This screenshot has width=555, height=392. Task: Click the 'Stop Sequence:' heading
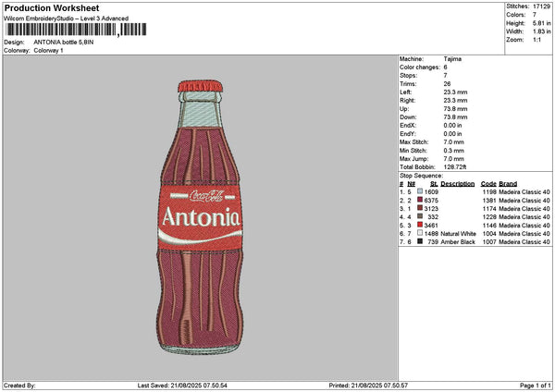421,176
